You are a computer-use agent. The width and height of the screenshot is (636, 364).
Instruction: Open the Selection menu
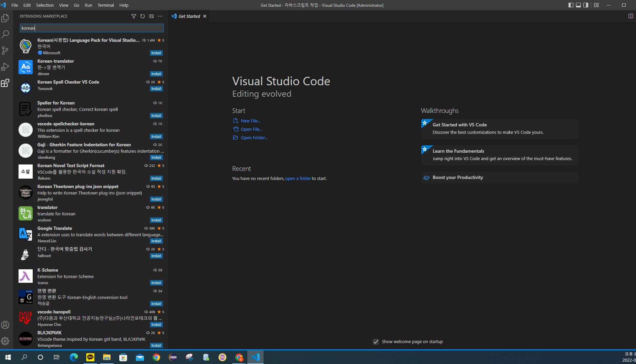coord(45,5)
